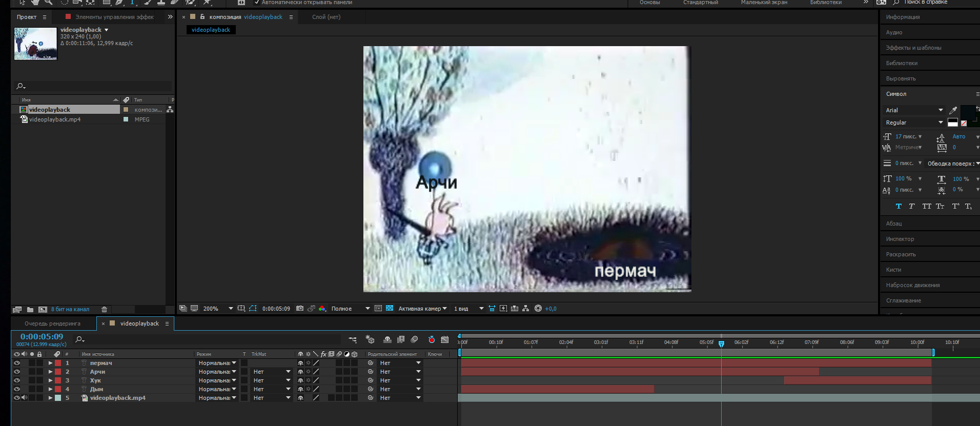
Task: Toggle the solo switch for the Арчи layer
Action: [32, 372]
